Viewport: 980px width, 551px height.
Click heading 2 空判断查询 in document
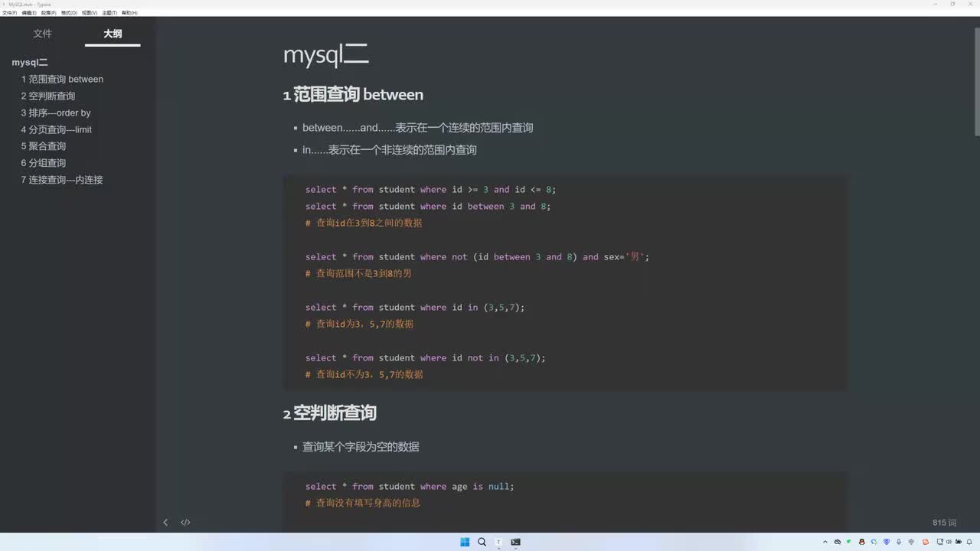click(x=330, y=413)
